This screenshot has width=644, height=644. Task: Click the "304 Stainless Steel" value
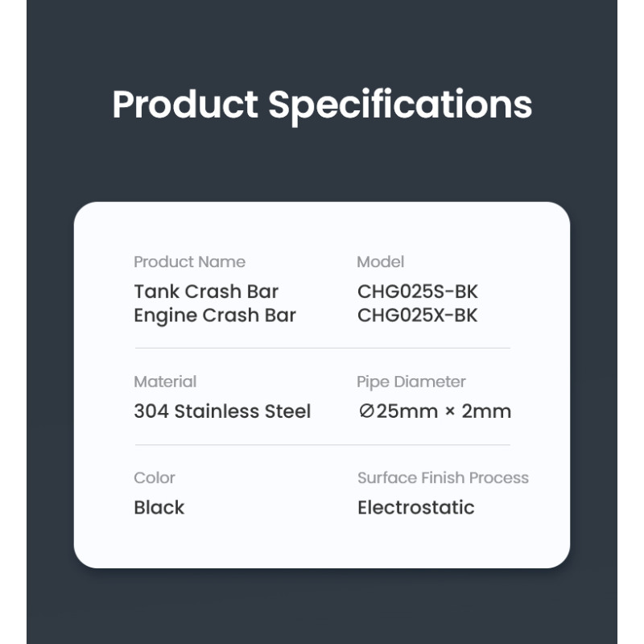coord(222,411)
